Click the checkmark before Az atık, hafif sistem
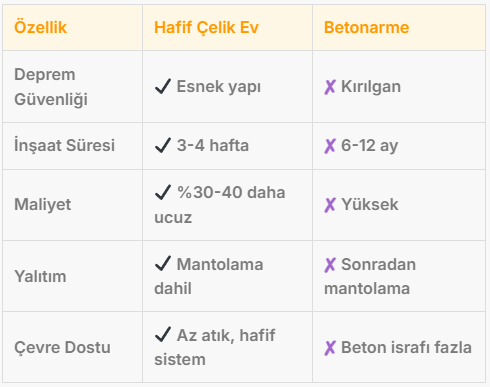The height and width of the screenshot is (387, 490). (163, 334)
